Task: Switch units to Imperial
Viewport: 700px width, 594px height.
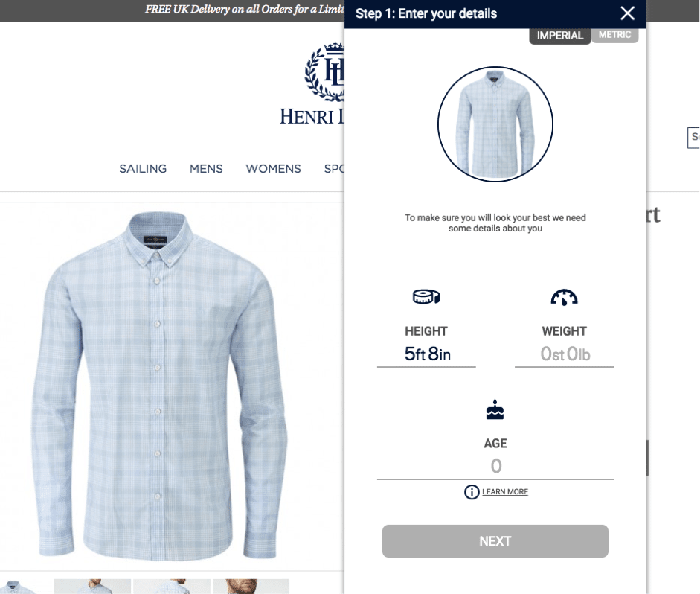Action: tap(560, 36)
